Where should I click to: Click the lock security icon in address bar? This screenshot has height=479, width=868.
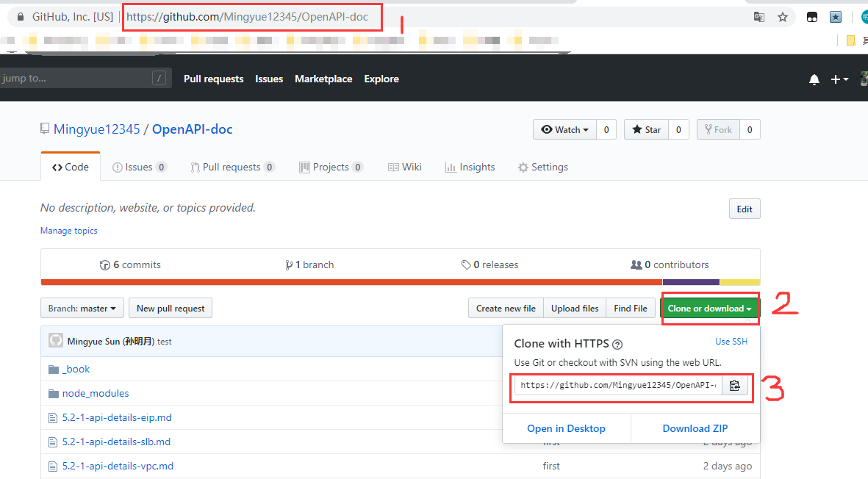click(21, 17)
